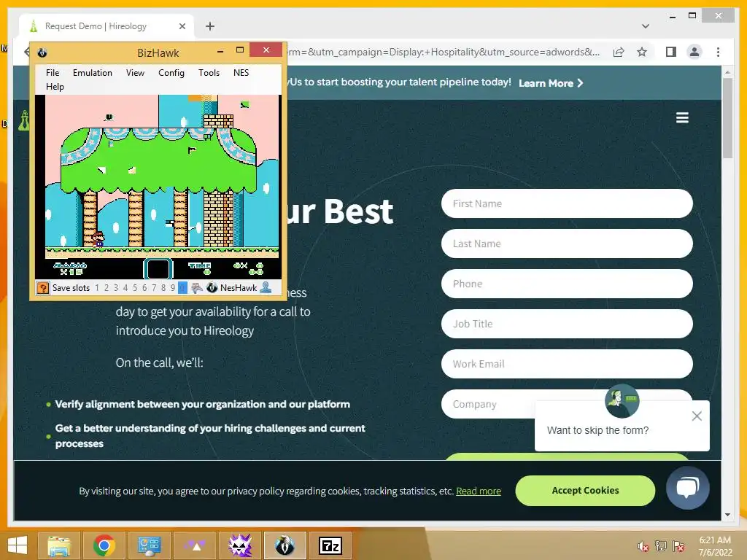Click the question-block icon in BizHawk status bar
The height and width of the screenshot is (560, 747).
[43, 287]
